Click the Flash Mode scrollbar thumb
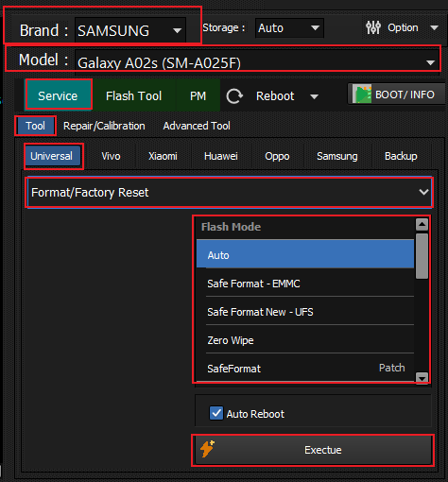Image resolution: width=448 pixels, height=482 pixels. (422, 256)
